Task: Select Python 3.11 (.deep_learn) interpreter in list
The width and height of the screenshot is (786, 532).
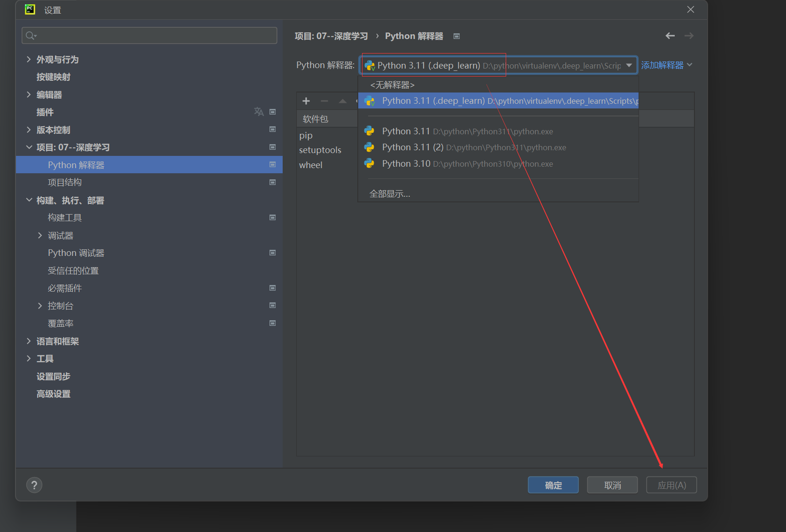Action: tap(498, 100)
